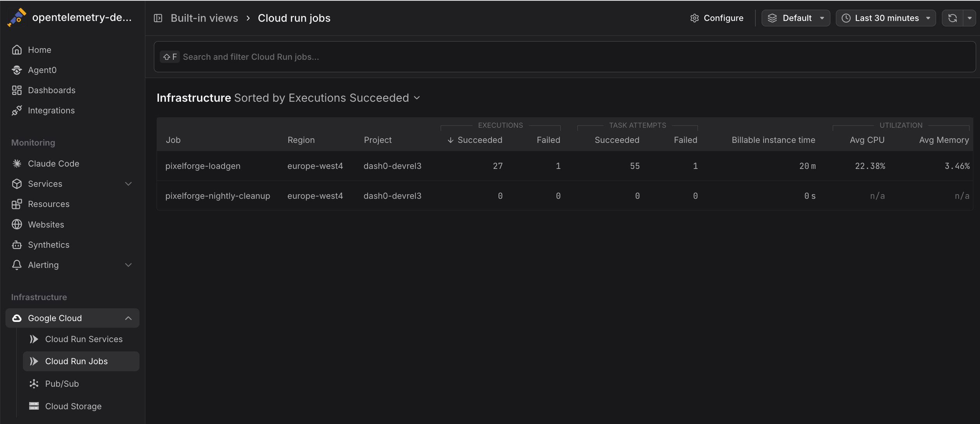Click the sort arrow beside Succeeded
The image size is (980, 424).
450,140
